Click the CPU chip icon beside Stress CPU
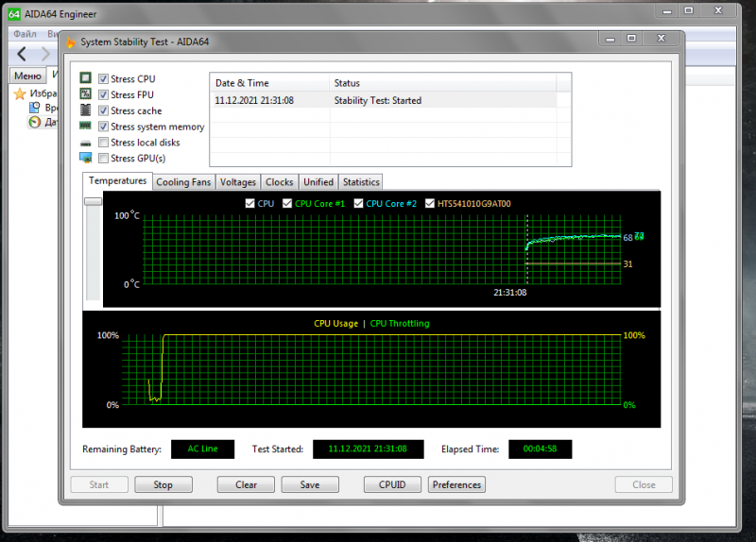The height and width of the screenshot is (542, 756). 85,79
